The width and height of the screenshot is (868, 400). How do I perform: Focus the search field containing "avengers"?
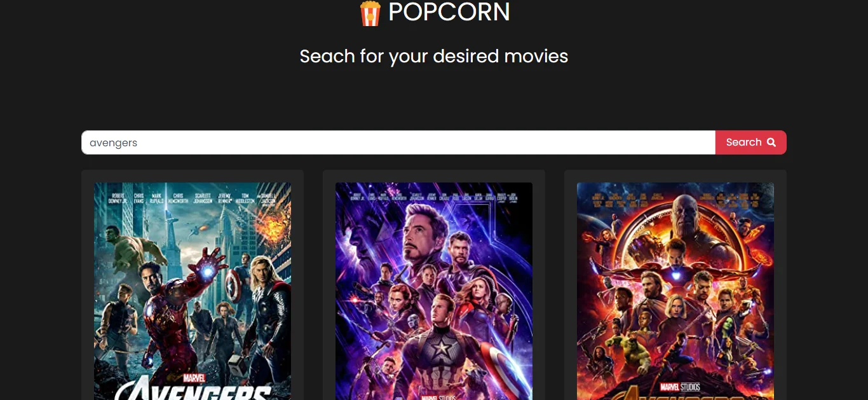click(x=398, y=142)
